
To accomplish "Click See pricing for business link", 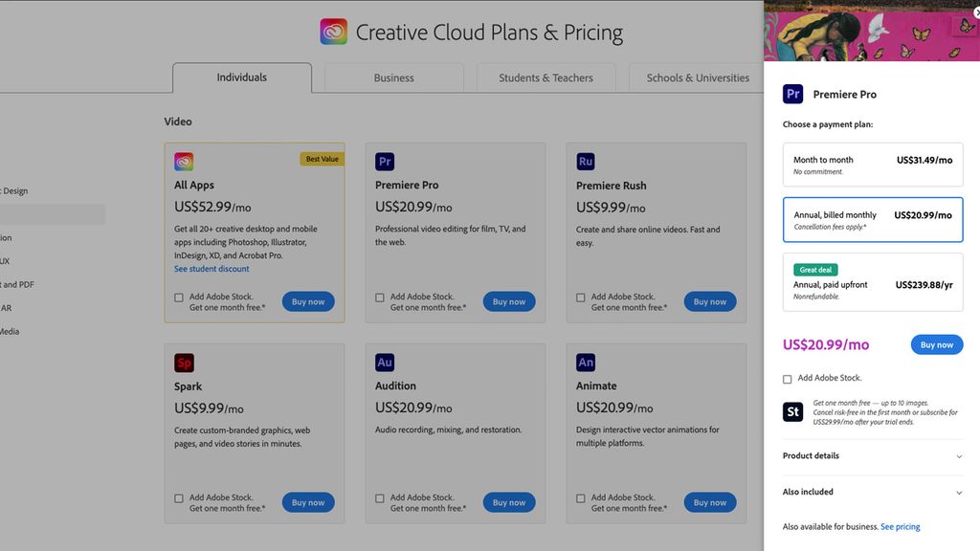I will coord(900,526).
